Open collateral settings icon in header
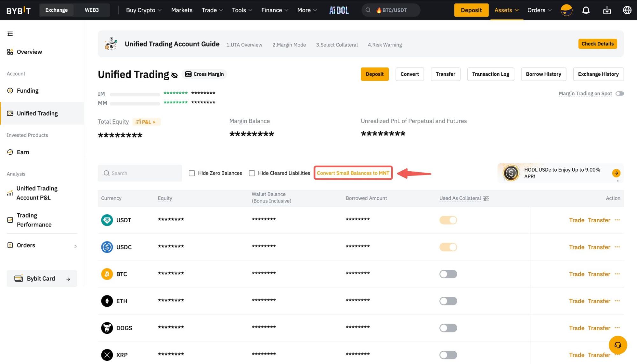Screen dimensions: 637x364 pyautogui.click(x=486, y=198)
